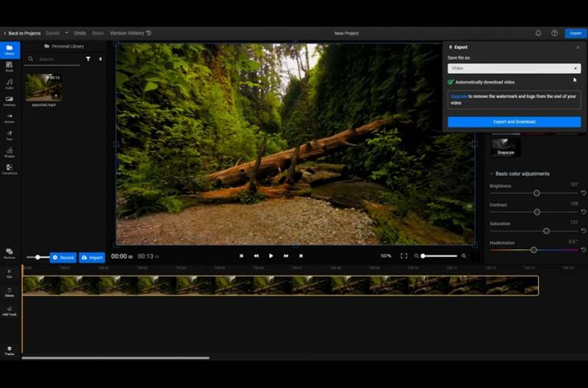The height and width of the screenshot is (388, 588).
Task: Click Redo in top bar
Action: [x=98, y=33]
